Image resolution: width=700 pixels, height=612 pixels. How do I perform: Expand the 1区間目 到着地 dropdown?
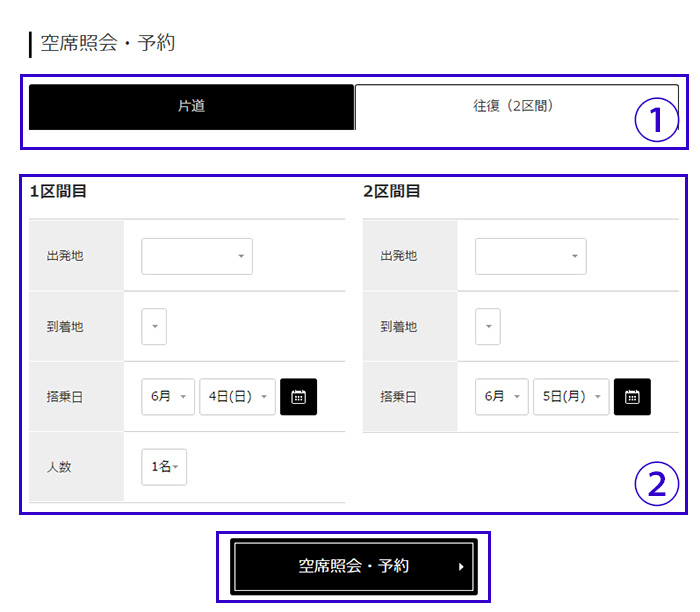[154, 327]
